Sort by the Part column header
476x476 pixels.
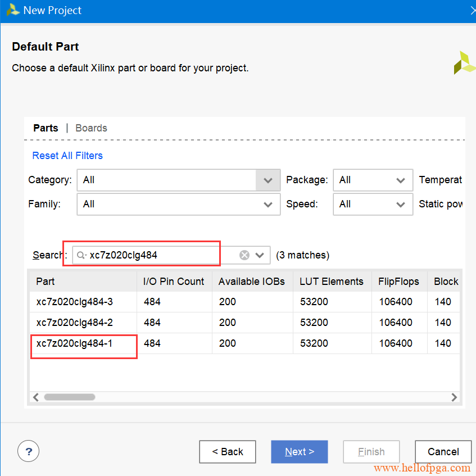[x=83, y=282]
